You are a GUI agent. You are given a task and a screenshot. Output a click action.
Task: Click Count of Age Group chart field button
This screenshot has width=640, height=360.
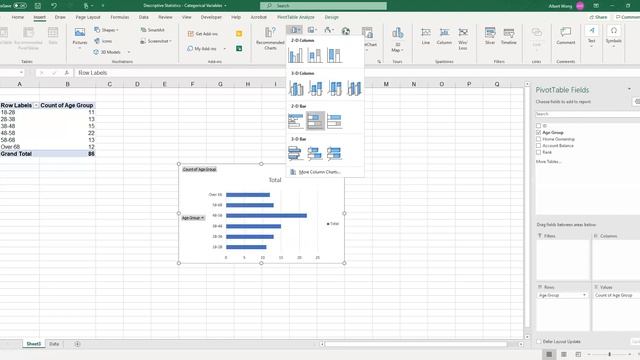(199, 169)
